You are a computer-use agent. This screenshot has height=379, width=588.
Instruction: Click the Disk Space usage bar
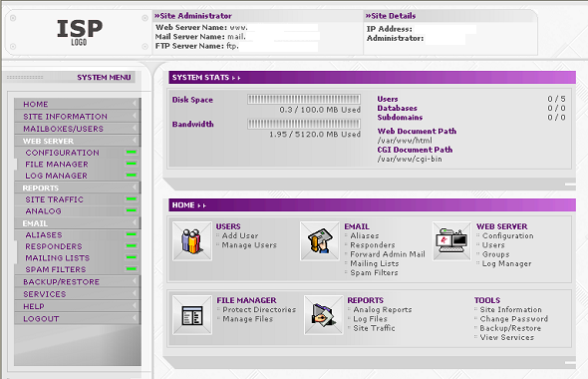(x=304, y=99)
